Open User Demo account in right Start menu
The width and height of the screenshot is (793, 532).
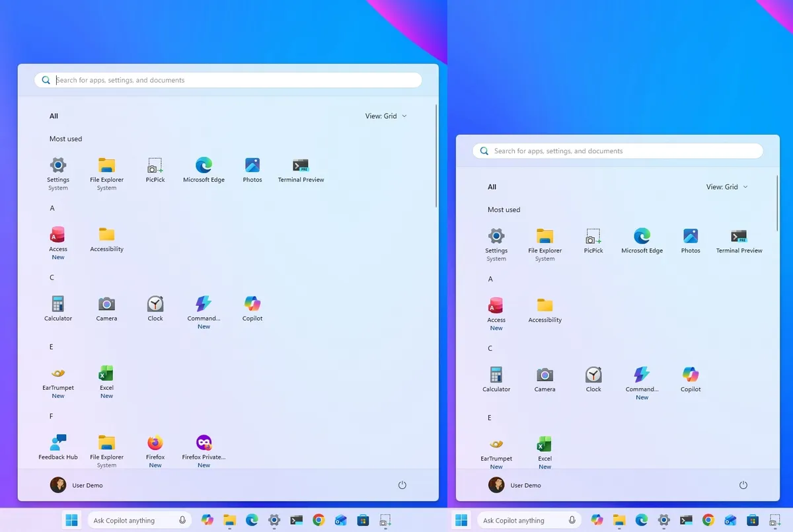click(x=515, y=485)
